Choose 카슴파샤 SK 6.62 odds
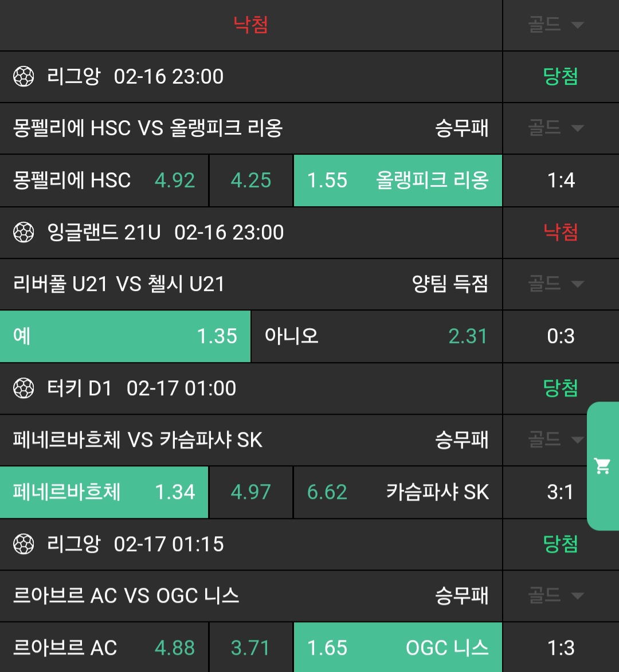 tap(398, 492)
